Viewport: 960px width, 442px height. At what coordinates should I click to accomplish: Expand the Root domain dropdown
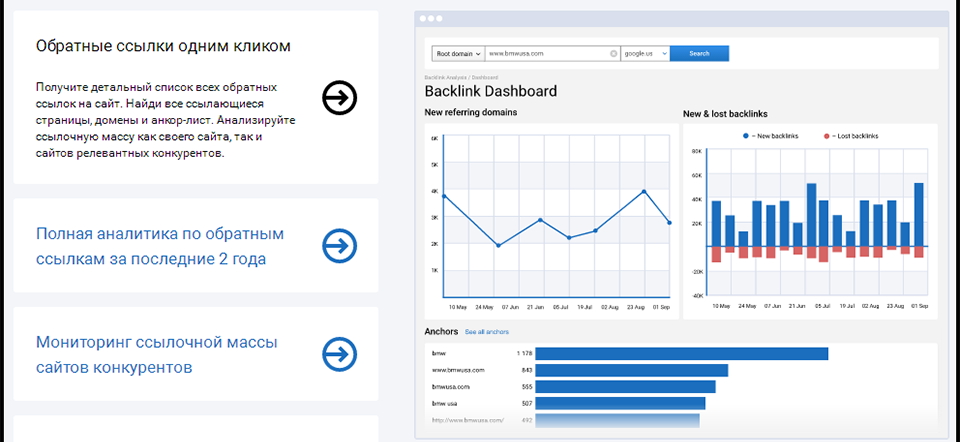[x=458, y=53]
